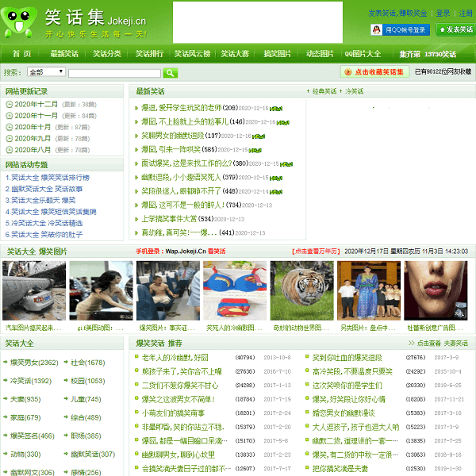Open the red lips Durex ad thumbnail
Viewport: 476px width, 476px height.
436,290
